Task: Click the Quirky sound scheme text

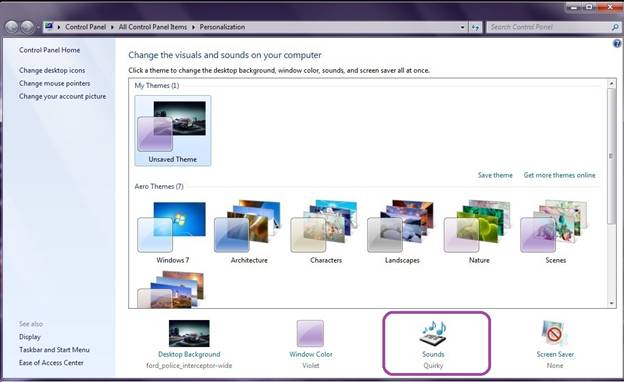Action: point(433,365)
